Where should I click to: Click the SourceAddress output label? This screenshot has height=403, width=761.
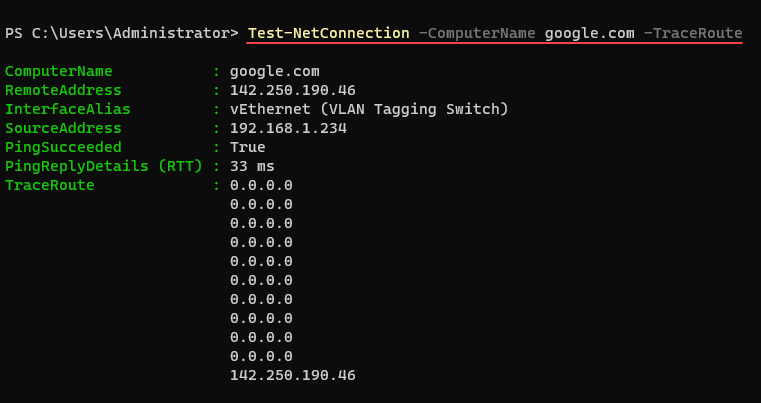[x=63, y=128]
